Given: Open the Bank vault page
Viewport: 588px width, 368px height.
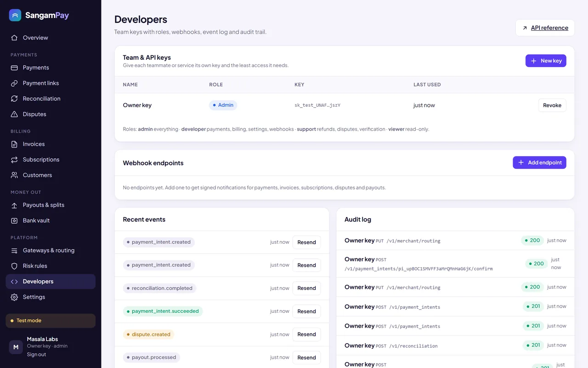Looking at the screenshot, I should click(51, 220).
